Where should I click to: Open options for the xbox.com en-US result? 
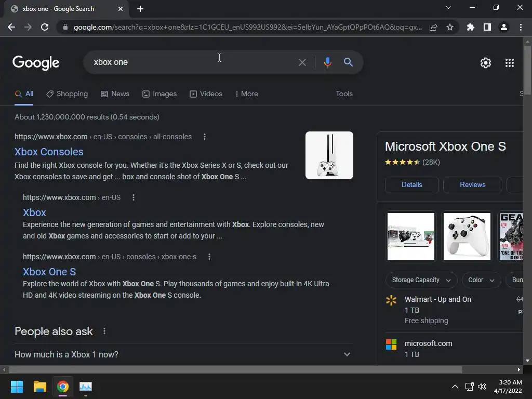(134, 197)
